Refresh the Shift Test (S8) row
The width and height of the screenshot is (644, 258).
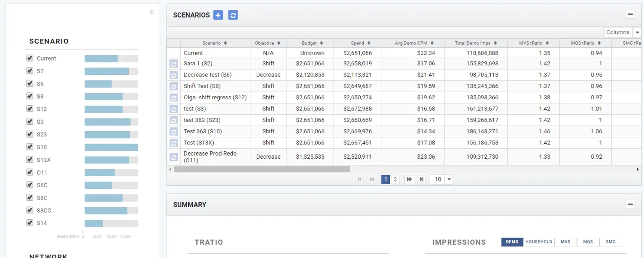(174, 86)
